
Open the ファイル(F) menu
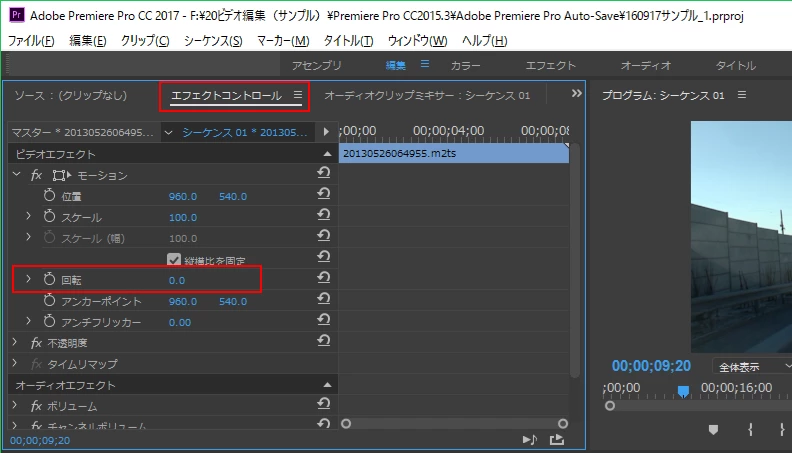31,41
